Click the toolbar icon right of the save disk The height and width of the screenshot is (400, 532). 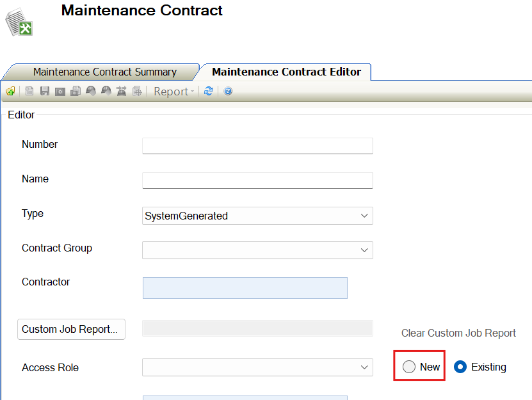click(x=60, y=92)
